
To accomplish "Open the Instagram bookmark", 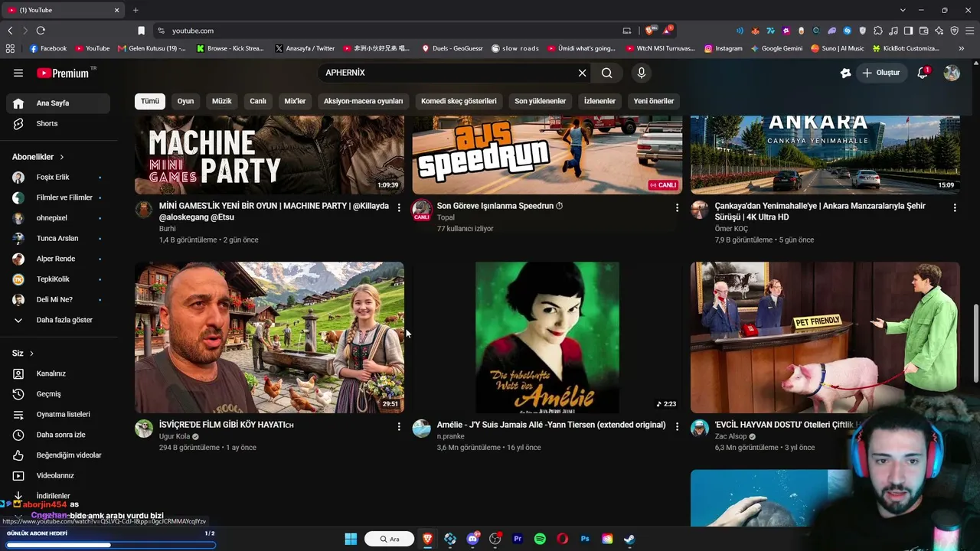I will point(723,48).
